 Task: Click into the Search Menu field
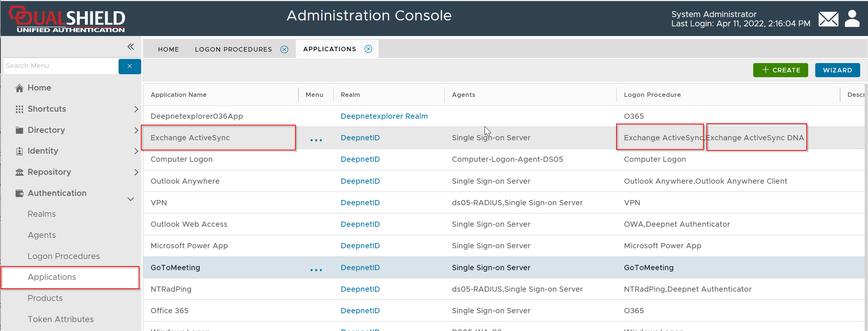point(61,66)
